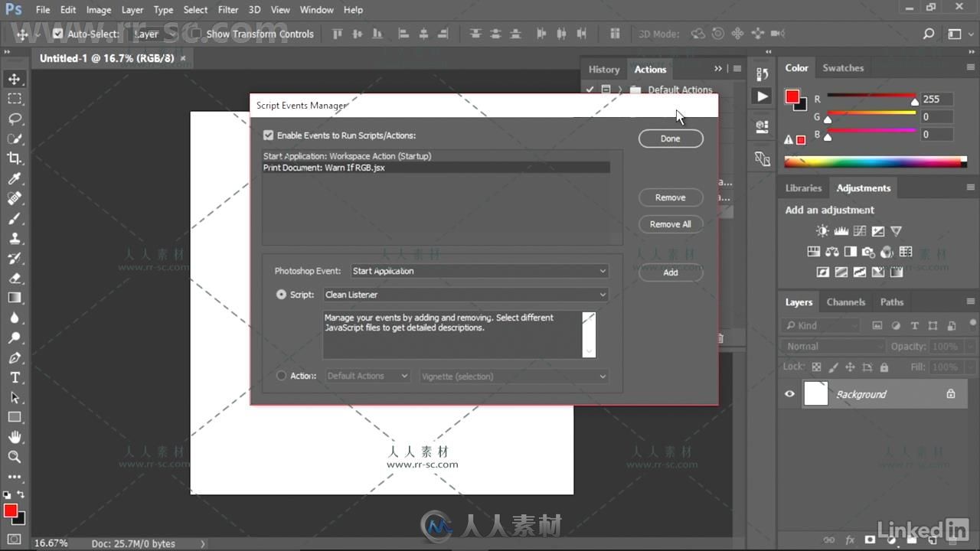Open the Script dropdown showing Clean Listener
This screenshot has width=980, height=551.
(x=465, y=295)
